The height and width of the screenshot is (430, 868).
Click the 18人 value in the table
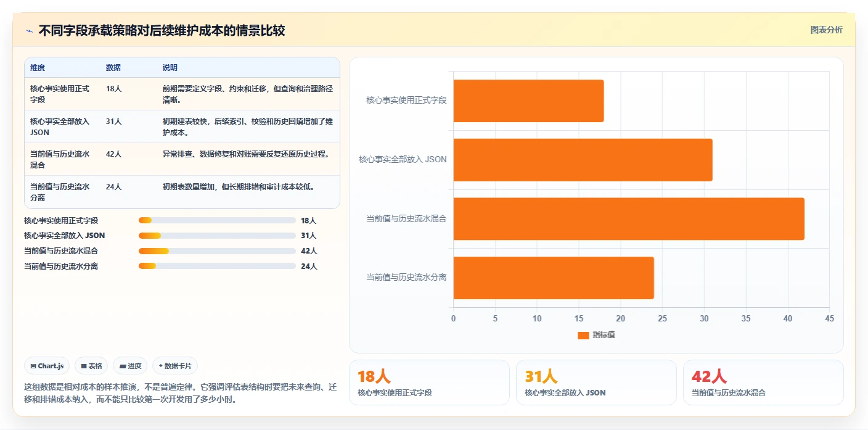coord(114,89)
